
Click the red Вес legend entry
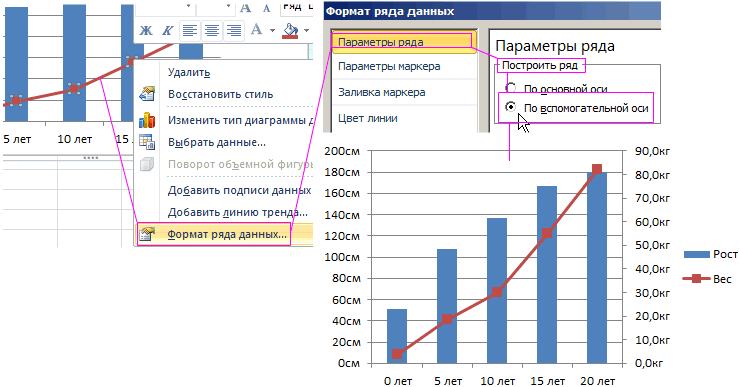708,279
